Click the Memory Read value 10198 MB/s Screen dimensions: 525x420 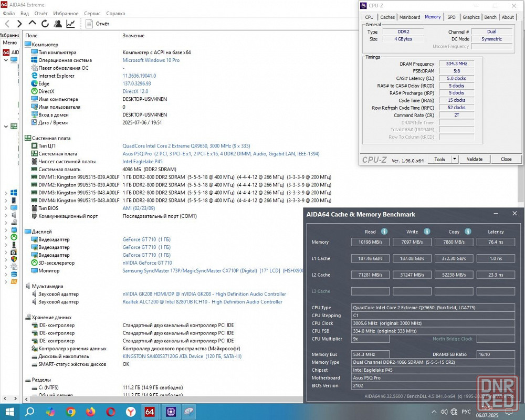coord(370,242)
